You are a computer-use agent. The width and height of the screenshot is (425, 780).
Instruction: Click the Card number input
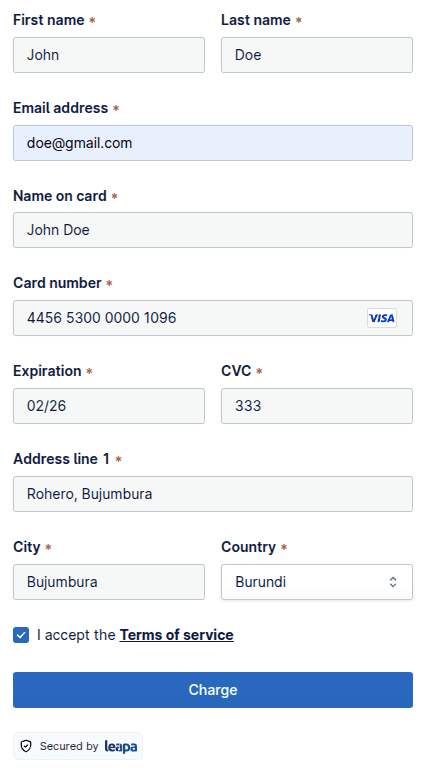[213, 318]
